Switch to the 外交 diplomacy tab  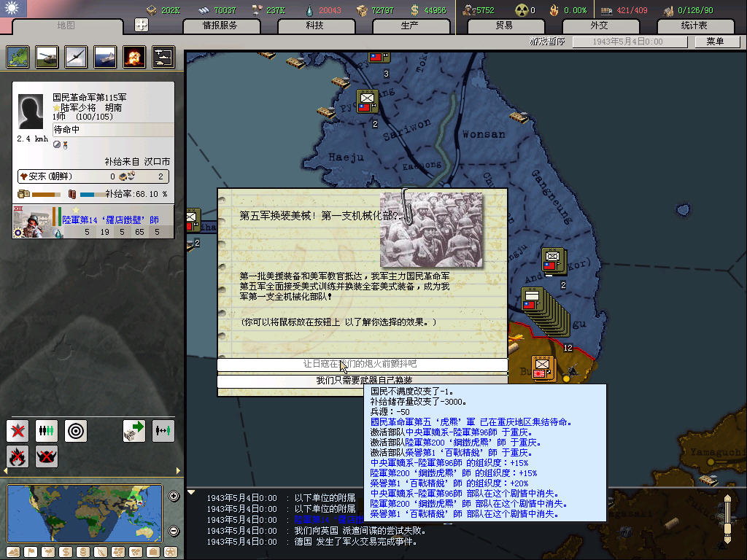pyautogui.click(x=600, y=26)
